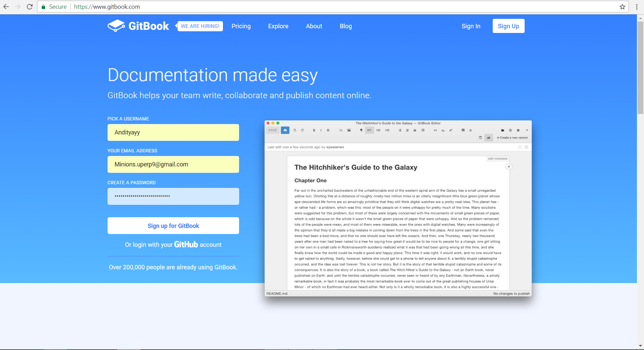Click the folder icon in editor toolbar
Screen dimensions: 644x350
coord(502,130)
